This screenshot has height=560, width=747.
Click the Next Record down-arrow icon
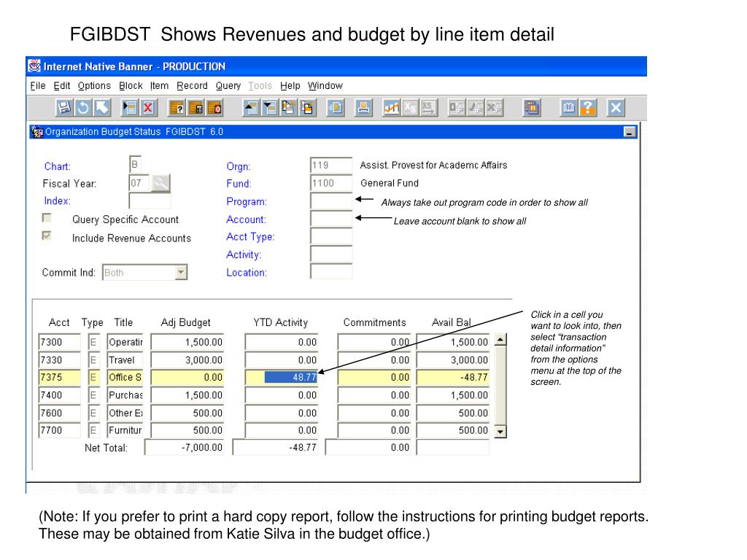pyautogui.click(x=270, y=108)
